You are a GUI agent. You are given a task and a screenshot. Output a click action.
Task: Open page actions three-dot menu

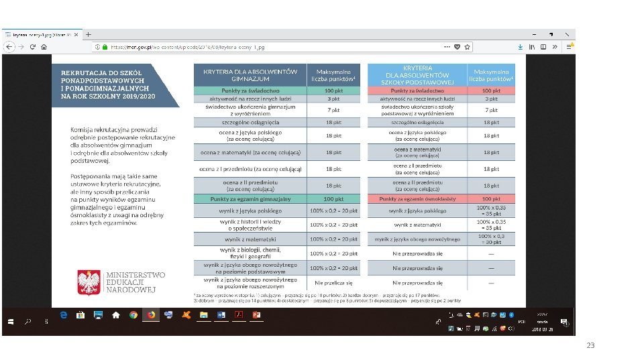tap(447, 47)
